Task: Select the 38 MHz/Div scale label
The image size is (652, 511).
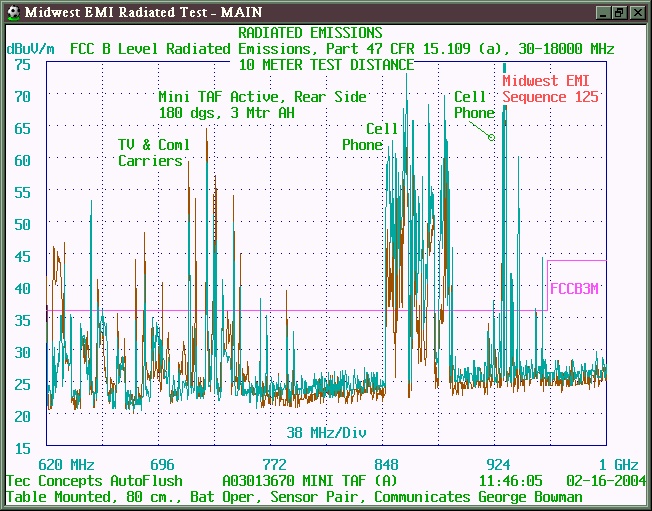Action: 323,433
